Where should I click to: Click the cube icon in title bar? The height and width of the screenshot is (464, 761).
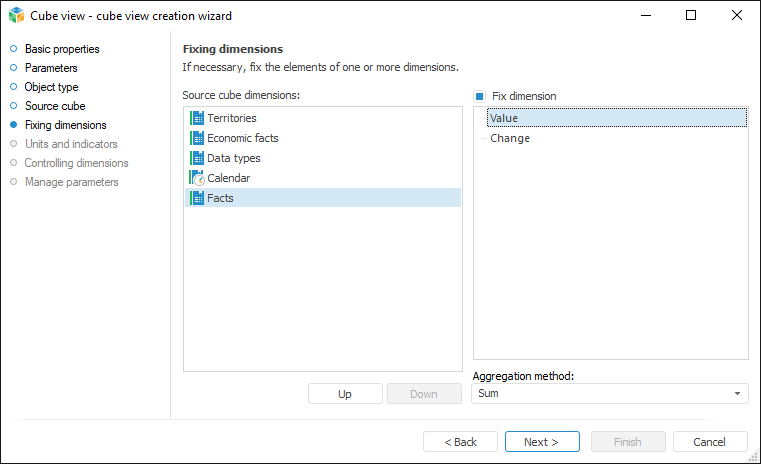(16, 15)
